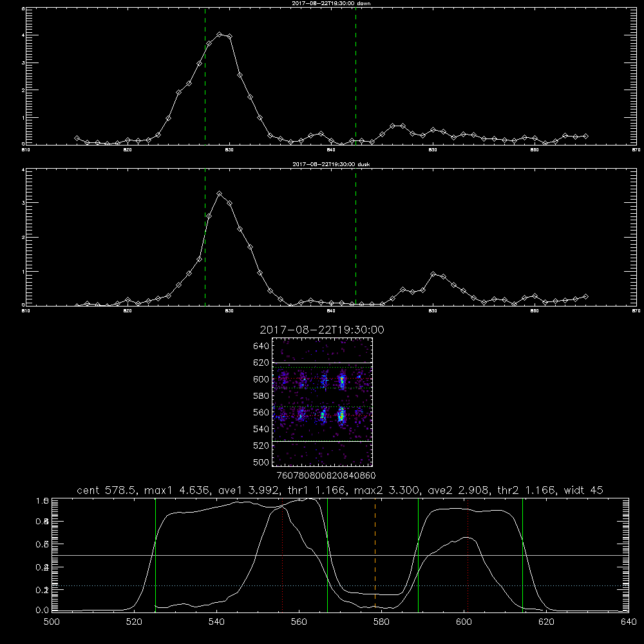Click the green dashed line near 842 in the dusk plot
The image size is (644, 644).
[355, 238]
